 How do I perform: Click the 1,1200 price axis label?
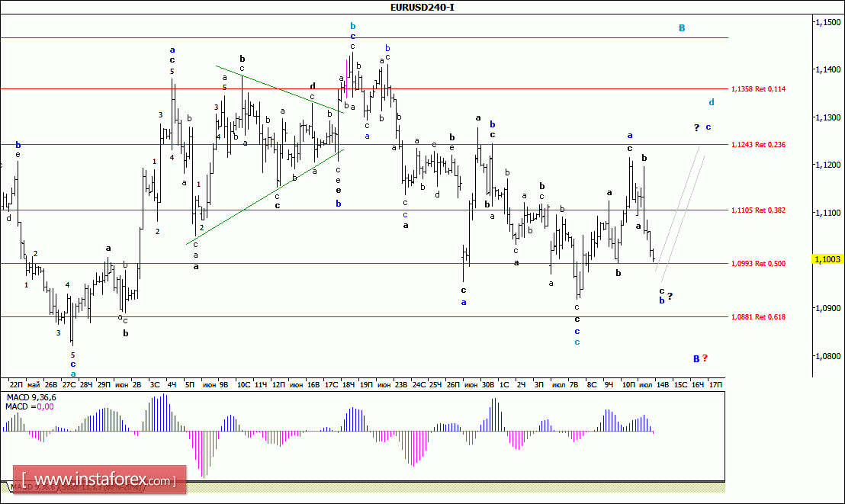(x=827, y=165)
